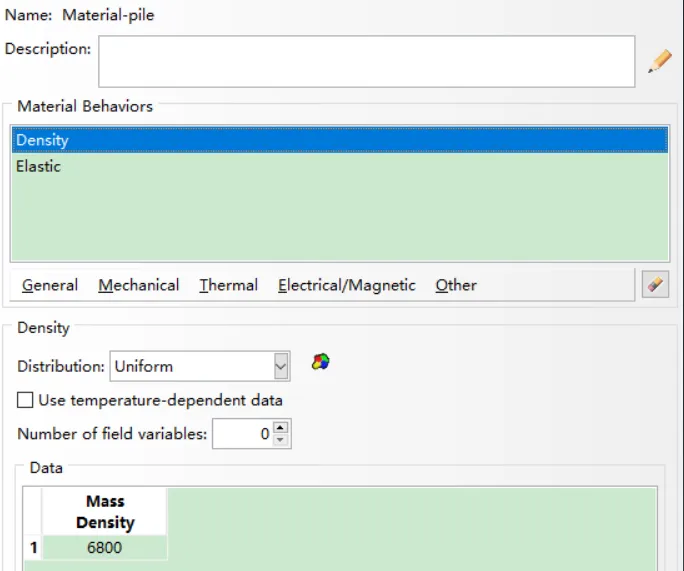The image size is (684, 571).
Task: Click the field variables number box
Action: pyautogui.click(x=243, y=434)
